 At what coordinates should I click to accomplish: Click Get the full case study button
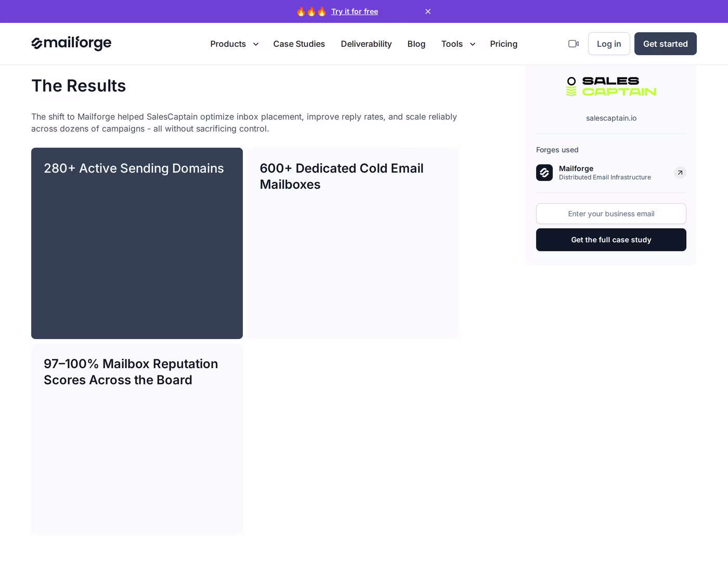(611, 240)
